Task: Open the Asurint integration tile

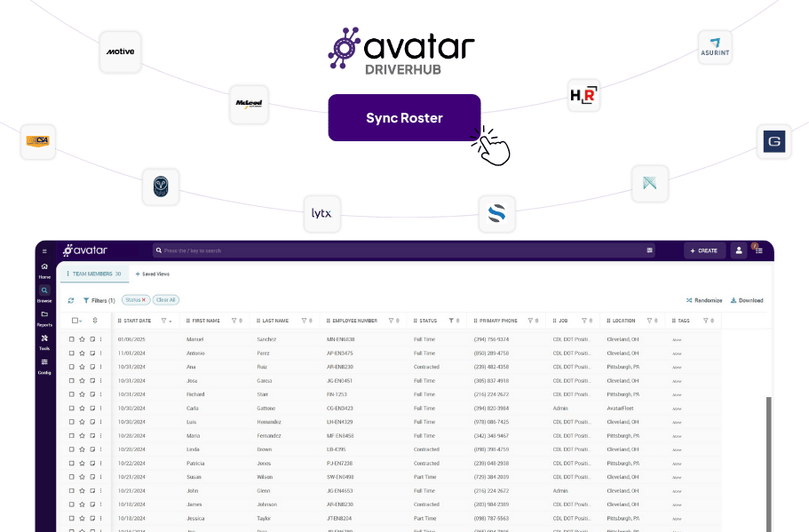Action: click(x=715, y=47)
